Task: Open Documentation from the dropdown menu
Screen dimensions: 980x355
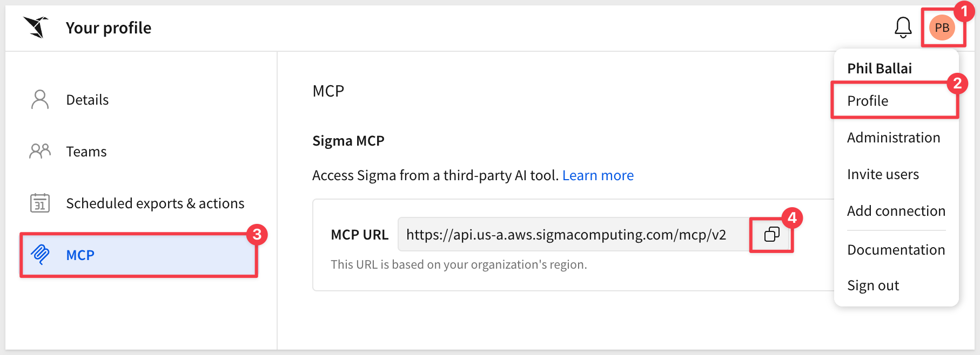Action: tap(895, 250)
